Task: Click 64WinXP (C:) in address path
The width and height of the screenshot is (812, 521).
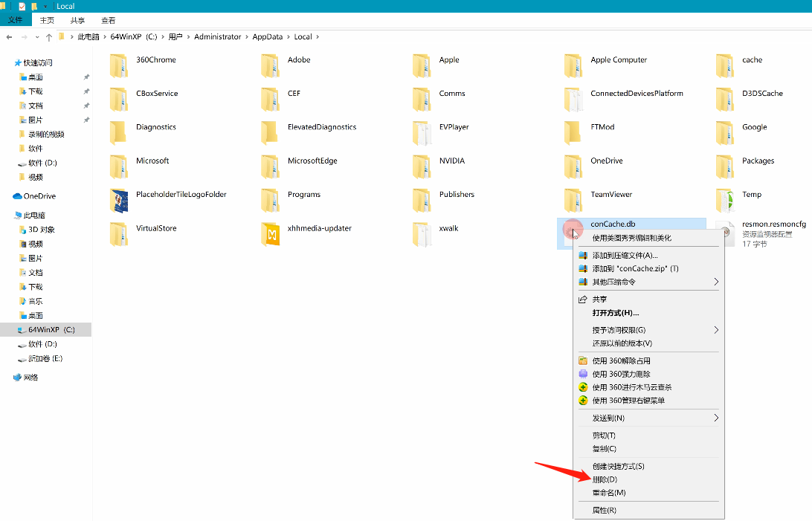Action: pos(134,36)
